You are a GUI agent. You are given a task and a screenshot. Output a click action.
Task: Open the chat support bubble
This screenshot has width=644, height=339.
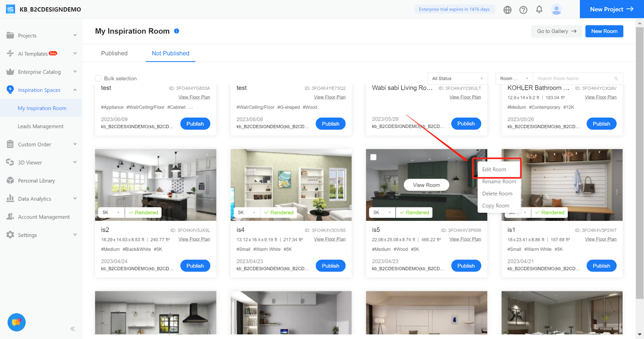click(x=17, y=322)
